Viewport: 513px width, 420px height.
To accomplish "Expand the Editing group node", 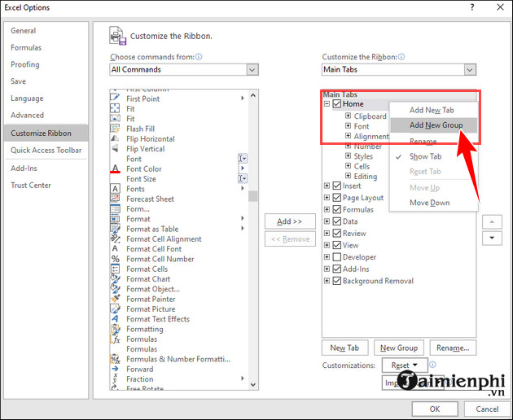I will pyautogui.click(x=349, y=176).
